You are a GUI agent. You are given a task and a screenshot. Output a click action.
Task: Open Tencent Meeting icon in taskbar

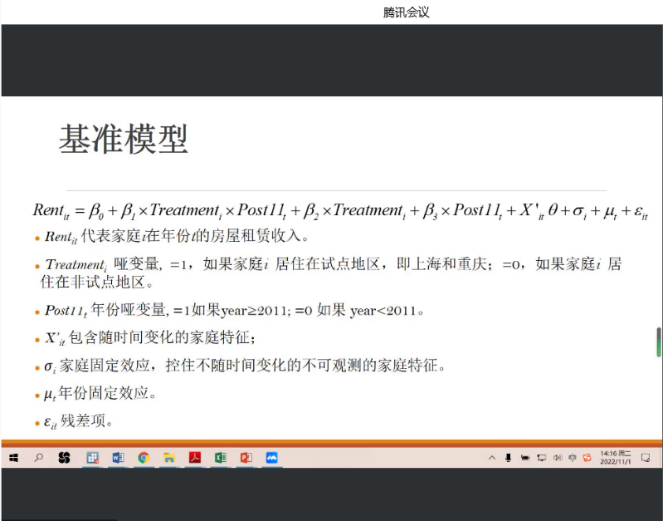pyautogui.click(x=272, y=457)
